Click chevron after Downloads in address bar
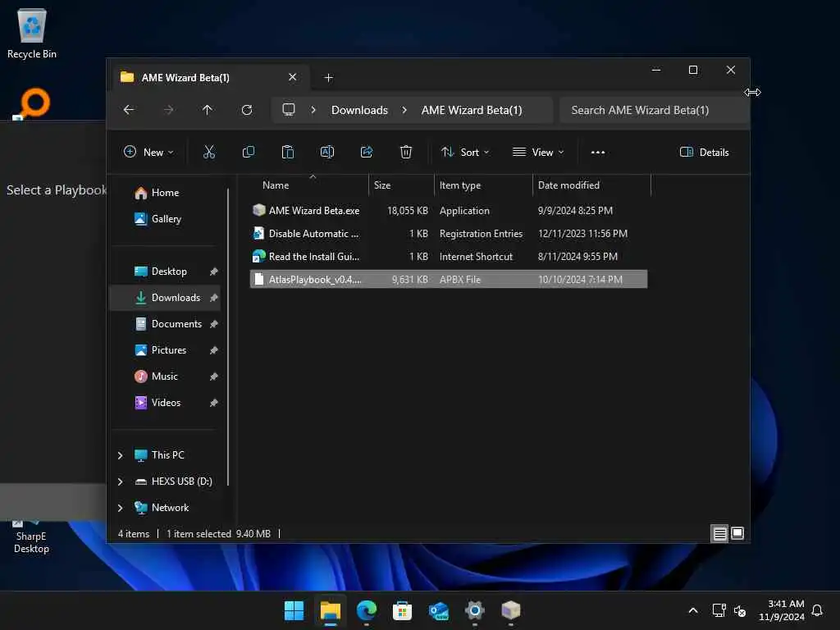This screenshot has height=630, width=840. pos(404,110)
